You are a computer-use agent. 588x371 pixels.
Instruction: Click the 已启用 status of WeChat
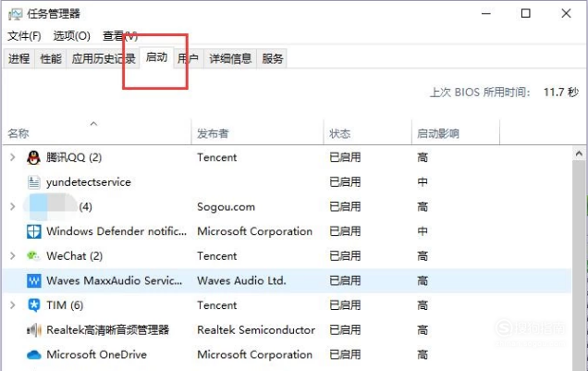click(345, 256)
